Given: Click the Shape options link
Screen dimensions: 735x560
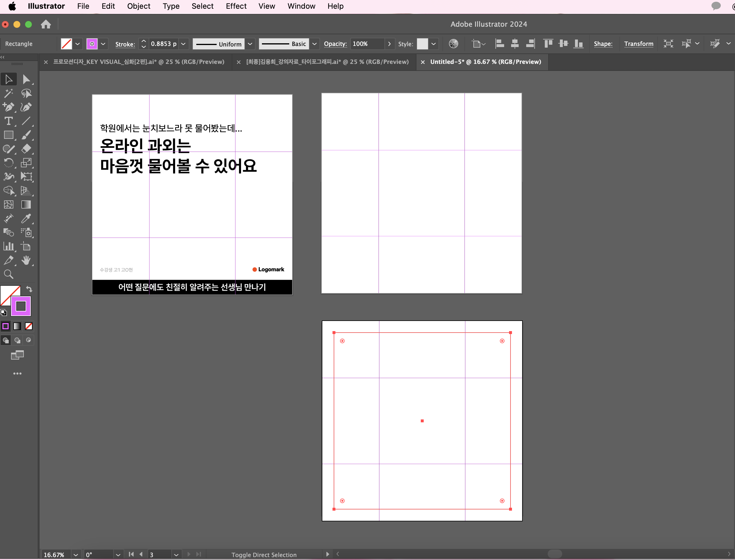Looking at the screenshot, I should tap(603, 44).
